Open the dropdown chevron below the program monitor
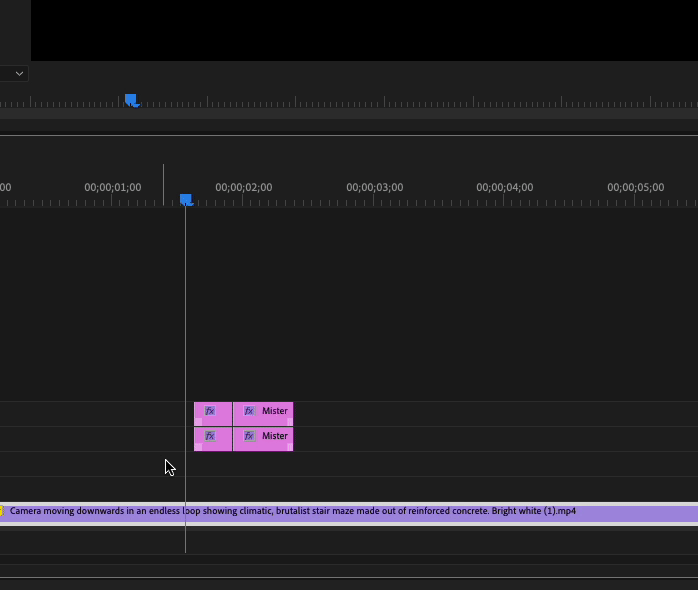698x590 pixels. pyautogui.click(x=19, y=73)
